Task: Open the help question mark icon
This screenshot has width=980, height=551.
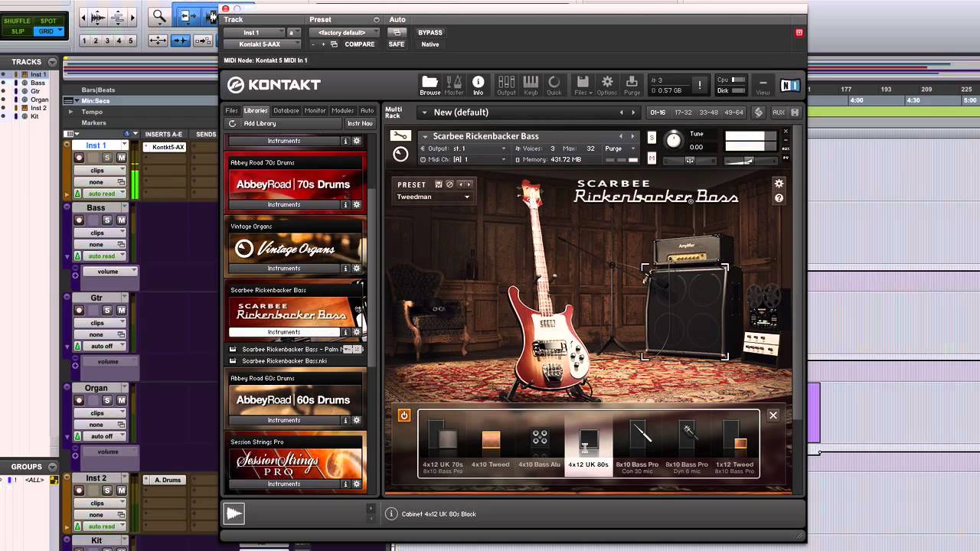Action: [779, 198]
